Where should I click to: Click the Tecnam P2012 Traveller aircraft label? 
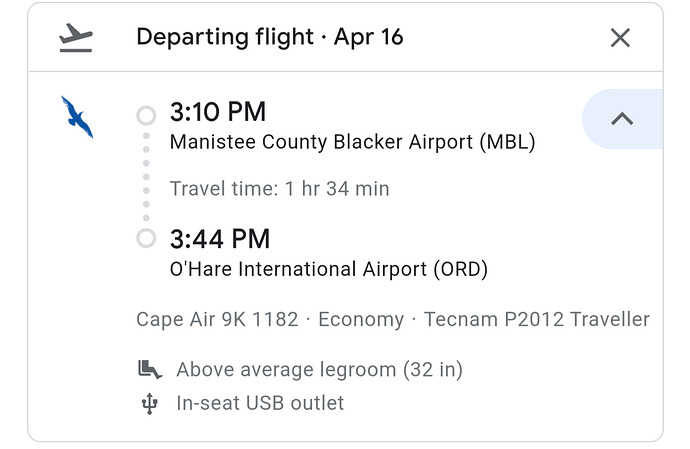tap(536, 319)
